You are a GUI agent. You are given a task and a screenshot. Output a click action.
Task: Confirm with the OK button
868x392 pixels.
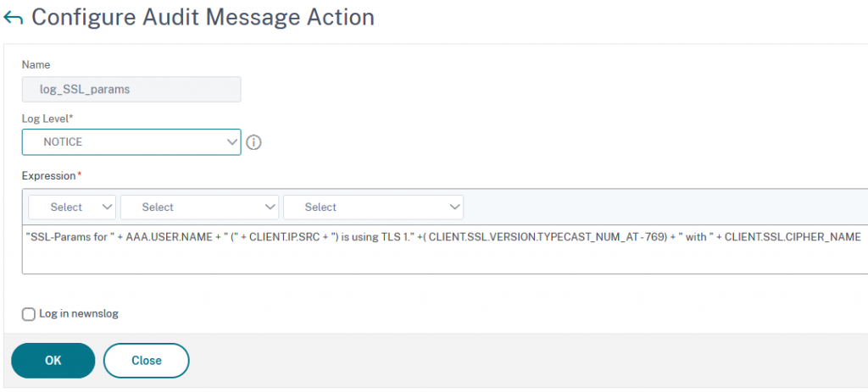[x=53, y=361]
